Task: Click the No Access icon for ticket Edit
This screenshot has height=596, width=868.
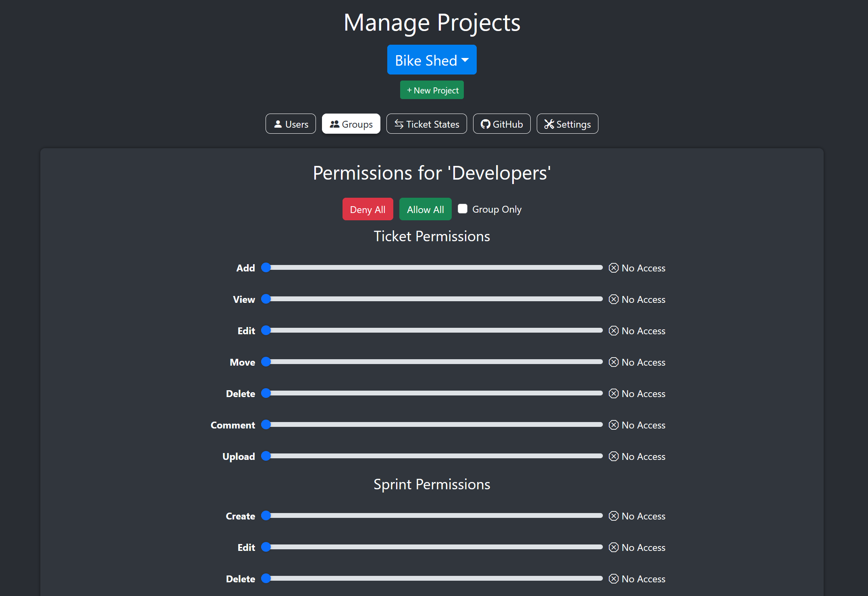Action: pyautogui.click(x=614, y=331)
